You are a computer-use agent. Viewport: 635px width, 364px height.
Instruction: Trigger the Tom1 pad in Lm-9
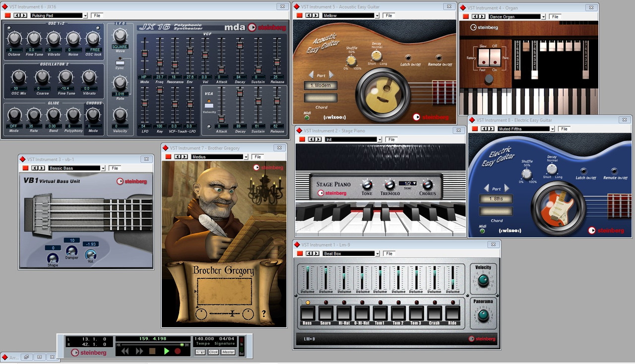[x=380, y=313]
